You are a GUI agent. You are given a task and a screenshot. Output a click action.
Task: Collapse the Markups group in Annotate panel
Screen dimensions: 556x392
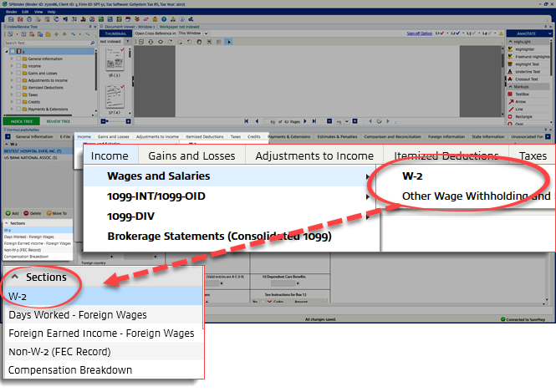click(510, 86)
